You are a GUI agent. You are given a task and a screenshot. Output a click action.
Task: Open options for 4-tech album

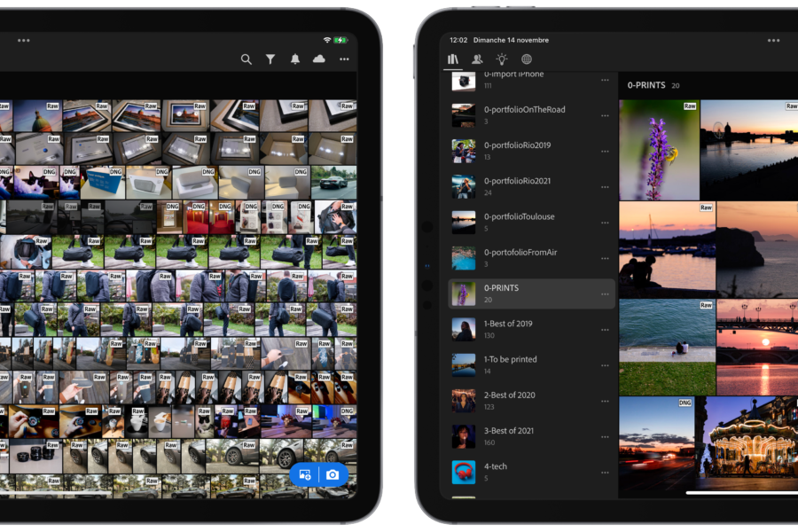click(x=605, y=473)
